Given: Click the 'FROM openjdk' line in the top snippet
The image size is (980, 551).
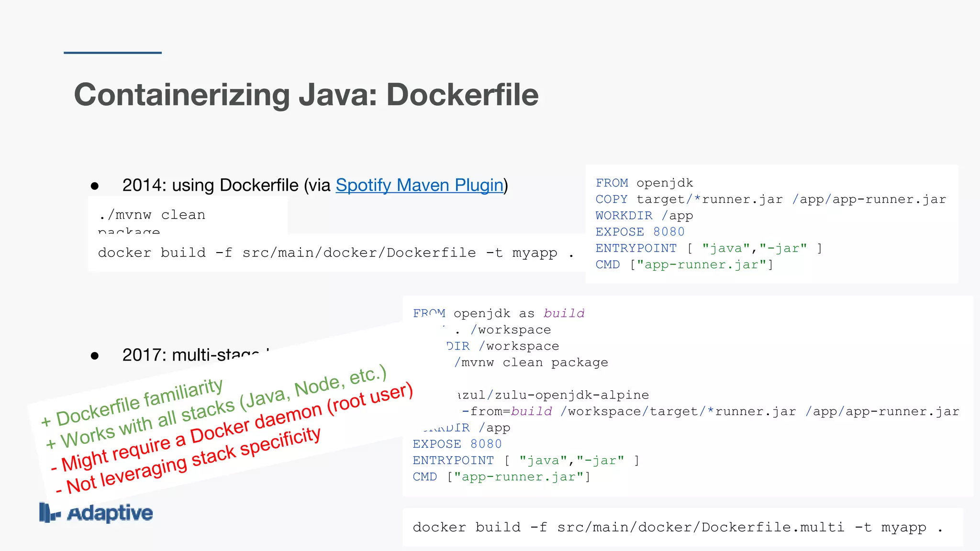Looking at the screenshot, I should (x=644, y=183).
